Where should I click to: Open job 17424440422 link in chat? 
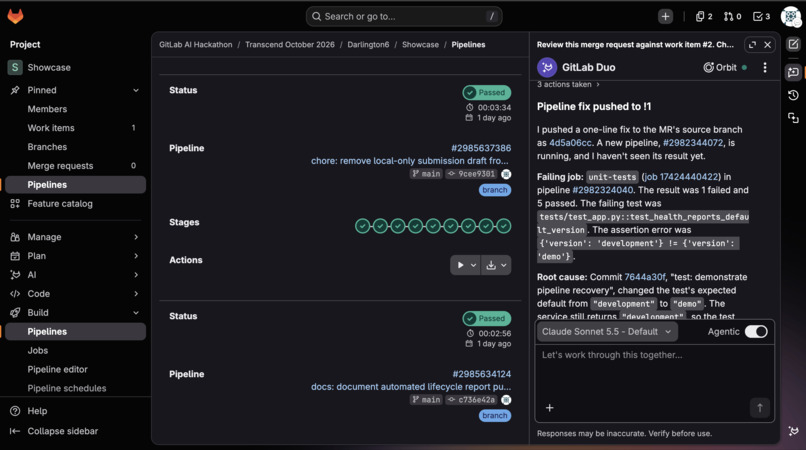[682, 177]
